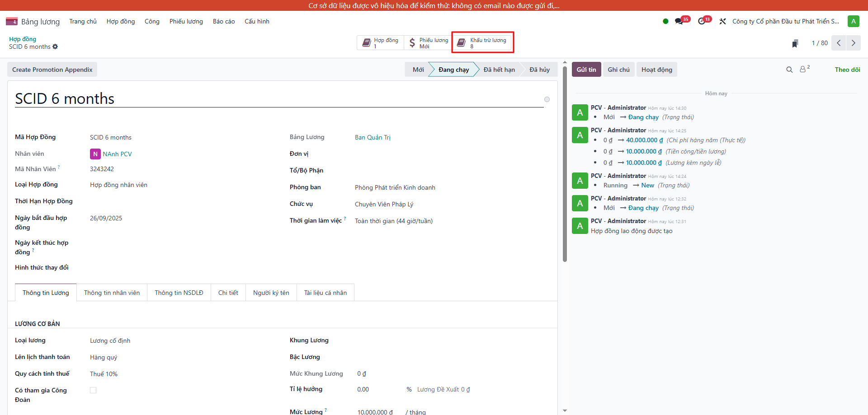Viewport: 868px width, 415px height.
Task: Toggle the Có tham gia Công Đoàn checkbox
Action: 93,390
